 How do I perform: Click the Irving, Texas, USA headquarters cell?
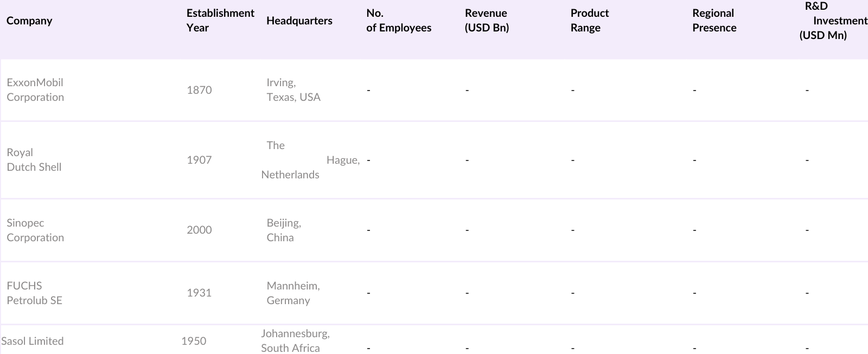click(x=293, y=90)
